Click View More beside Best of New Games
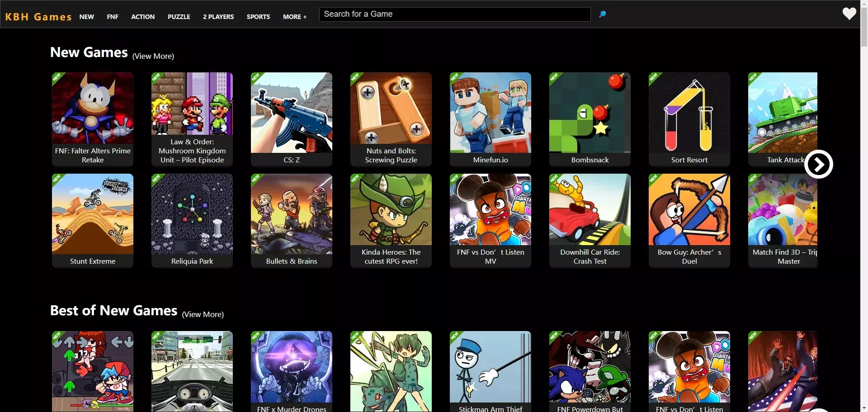This screenshot has width=868, height=412. pos(203,314)
